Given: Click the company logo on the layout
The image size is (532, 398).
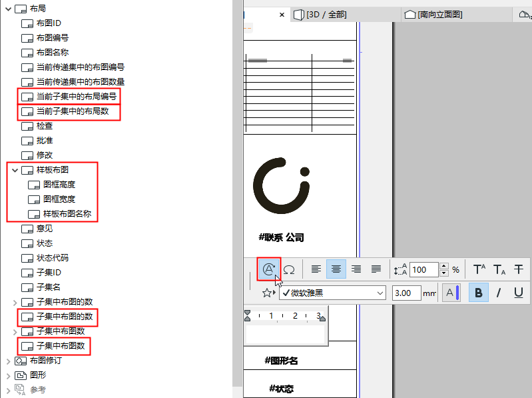Looking at the screenshot, I should tap(281, 185).
